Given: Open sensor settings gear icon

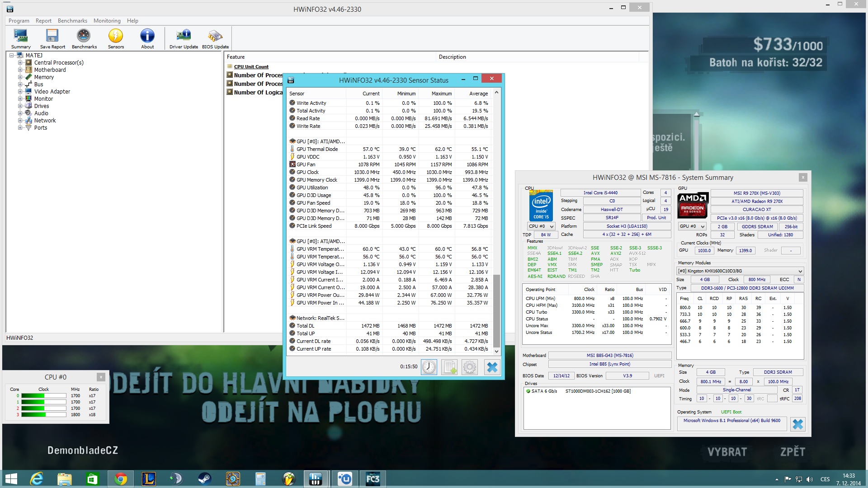Looking at the screenshot, I should [470, 367].
